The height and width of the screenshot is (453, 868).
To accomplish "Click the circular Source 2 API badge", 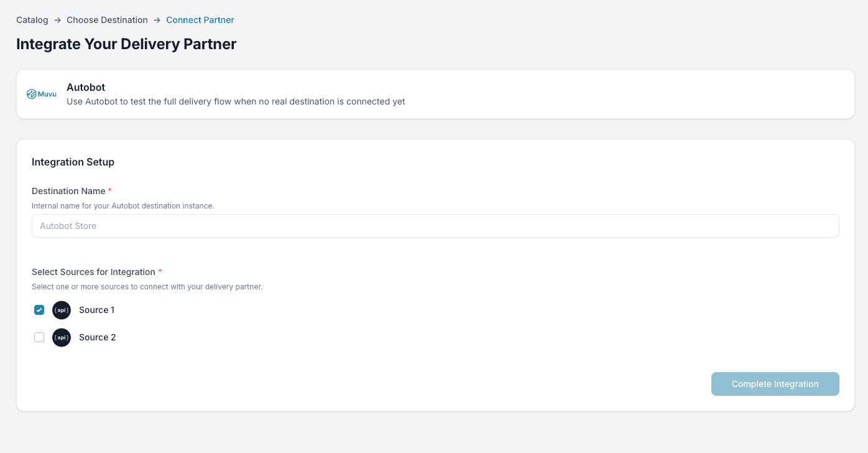I will [61, 337].
